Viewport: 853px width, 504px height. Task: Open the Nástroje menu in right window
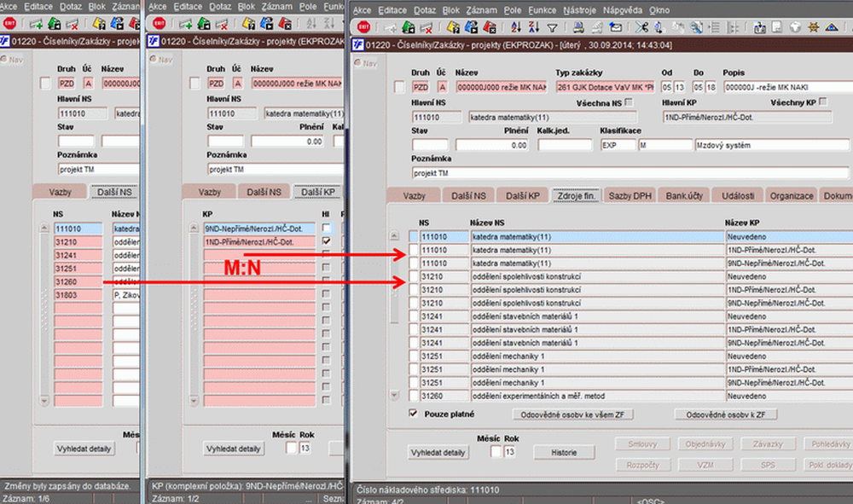(x=579, y=10)
